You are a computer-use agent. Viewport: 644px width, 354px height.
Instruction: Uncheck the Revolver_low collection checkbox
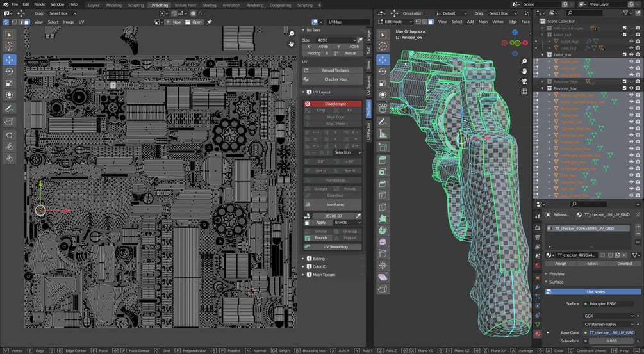[624, 89]
